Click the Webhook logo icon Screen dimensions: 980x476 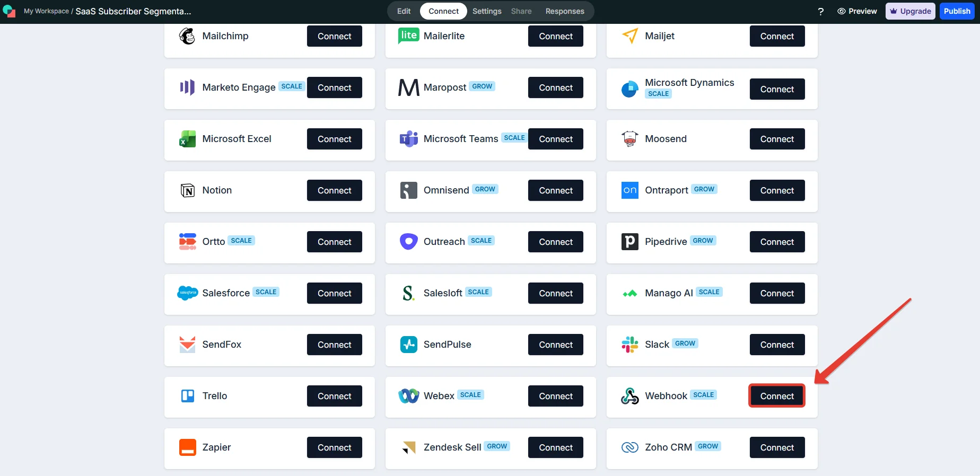point(630,396)
